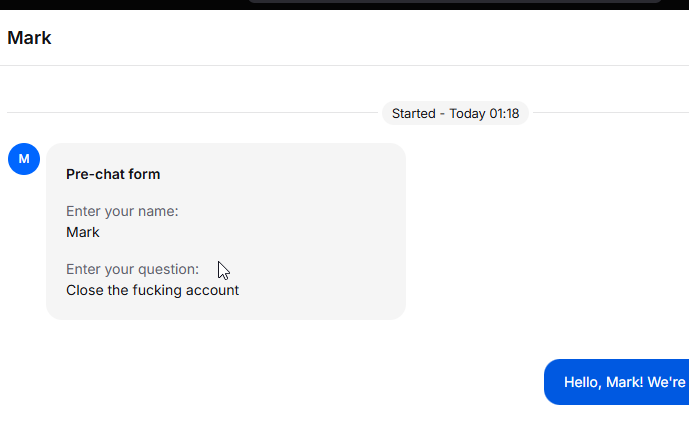689x426 pixels.
Task: Click the dark address field at top
Action: tap(455, 1)
